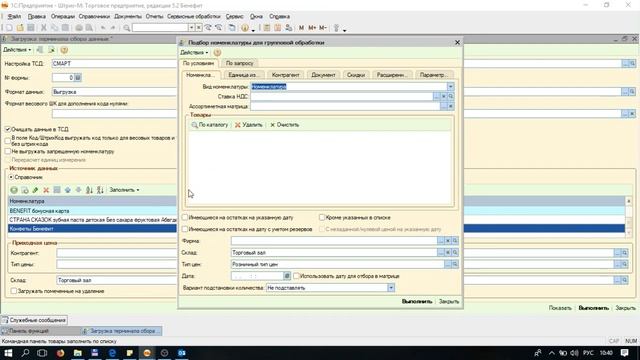Click the Sort ascending icon above Номенклатура list

pos(89,190)
